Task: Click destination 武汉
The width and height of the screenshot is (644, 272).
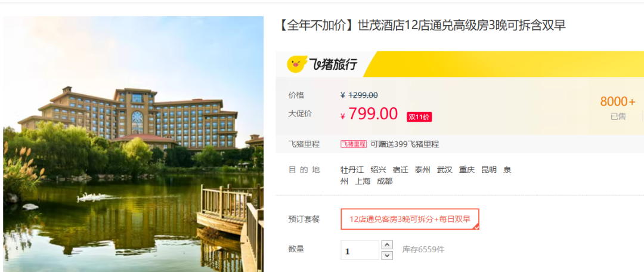Action: (x=444, y=169)
